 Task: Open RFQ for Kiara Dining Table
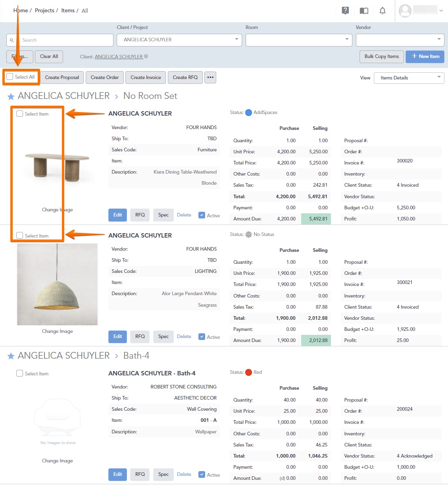(x=140, y=215)
